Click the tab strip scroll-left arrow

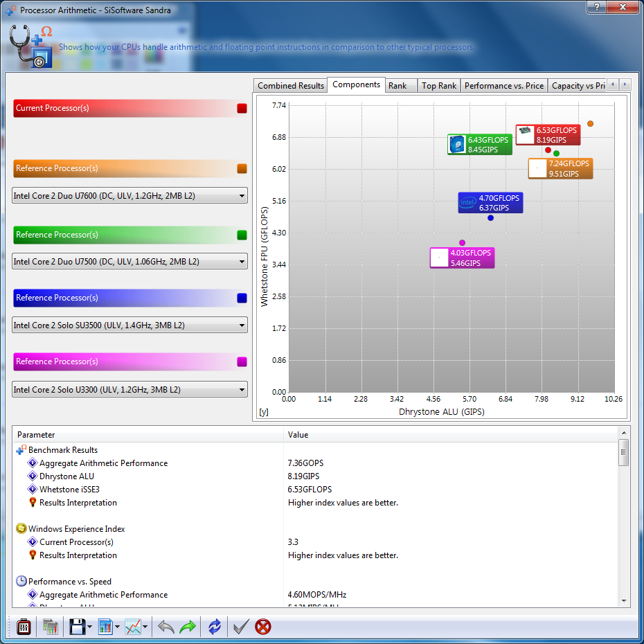pos(613,84)
